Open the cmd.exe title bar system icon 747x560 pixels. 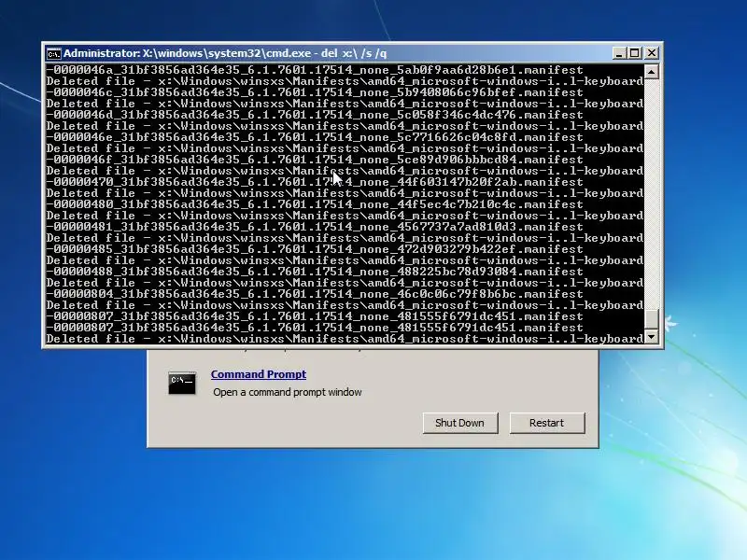click(x=53, y=53)
